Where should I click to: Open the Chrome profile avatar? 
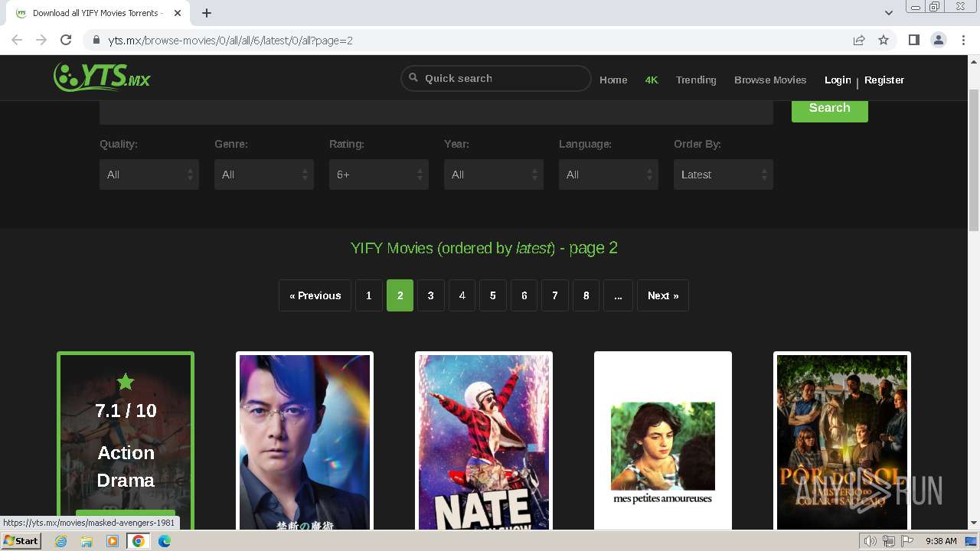pyautogui.click(x=938, y=40)
